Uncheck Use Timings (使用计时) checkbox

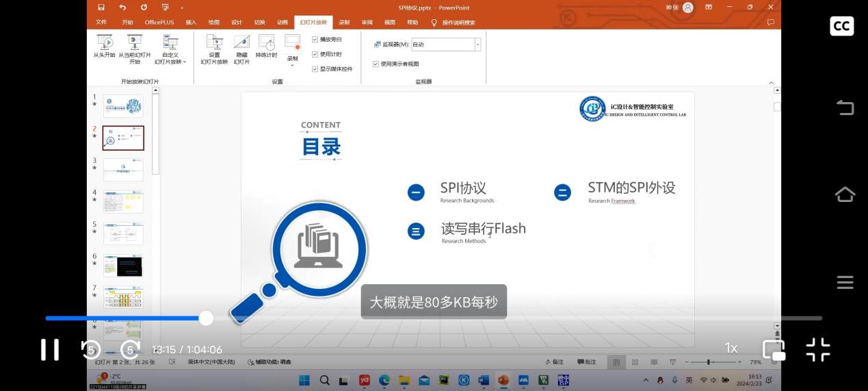click(315, 54)
